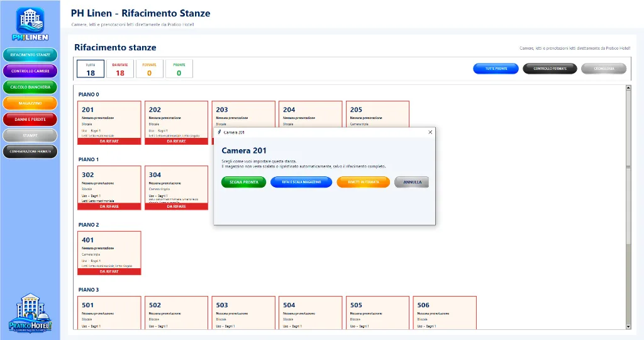Screen dimensions: 644x340
Task: Click Segna Pronta in the dialog
Action: click(x=243, y=182)
